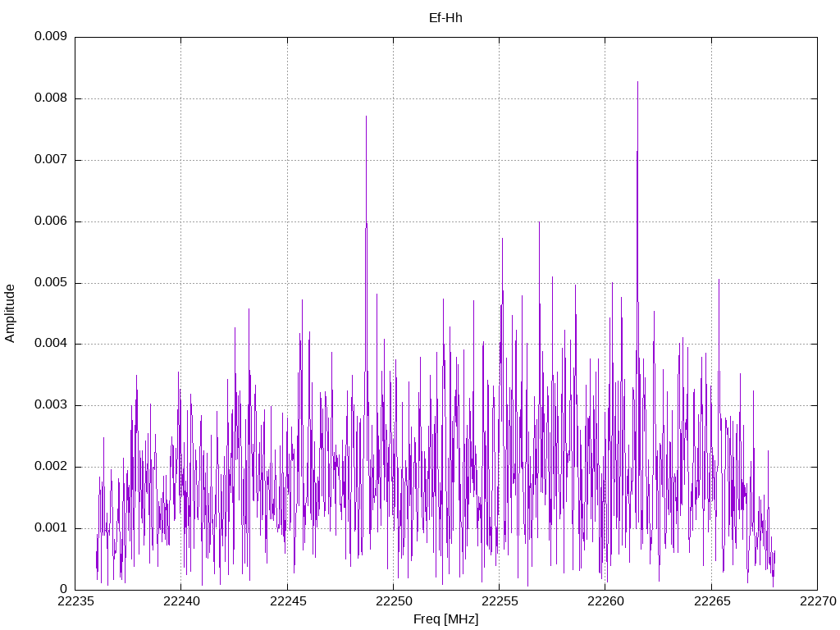Click the y-axis tick value 0.005
The height and width of the screenshot is (630, 840).
click(51, 283)
